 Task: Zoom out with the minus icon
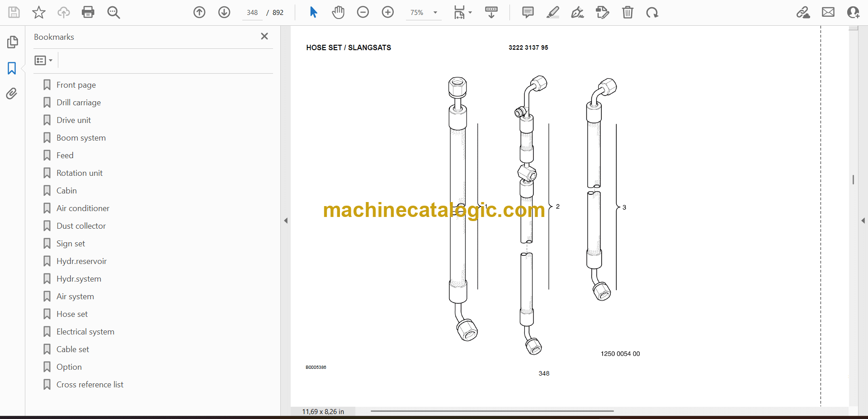(x=363, y=12)
